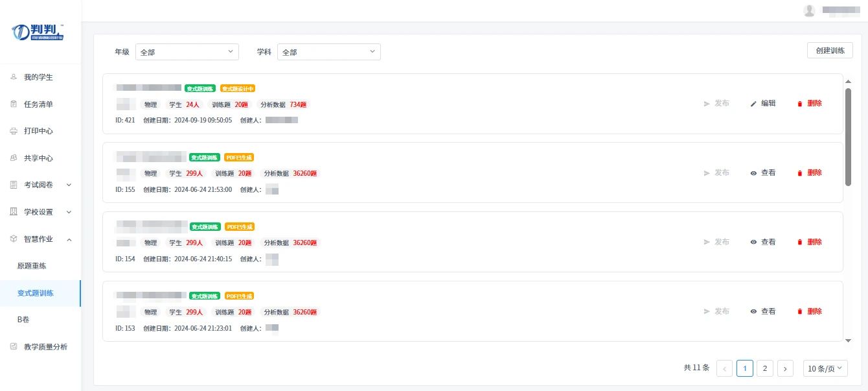Viewport: 868px width, 391px height.
Task: Click the 共享中心 sidebar icon
Action: [14, 158]
